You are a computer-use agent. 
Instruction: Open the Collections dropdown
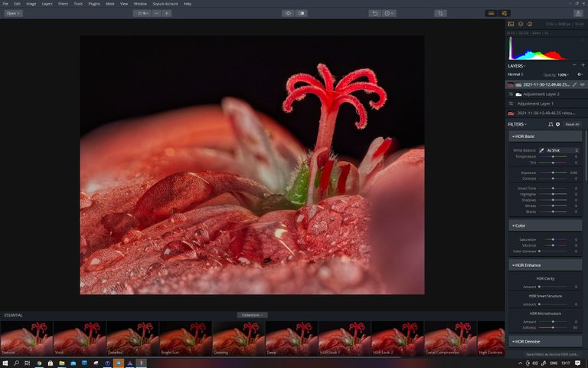point(252,315)
